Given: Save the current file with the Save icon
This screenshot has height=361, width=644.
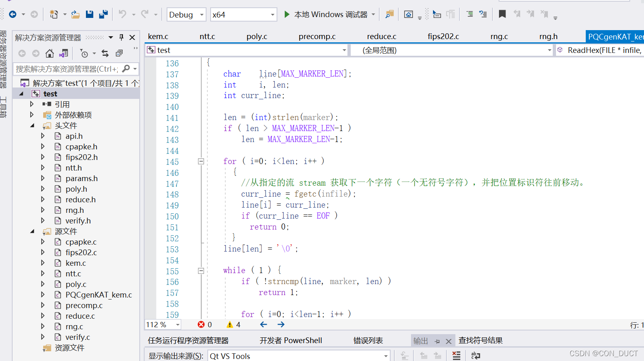Looking at the screenshot, I should point(90,14).
